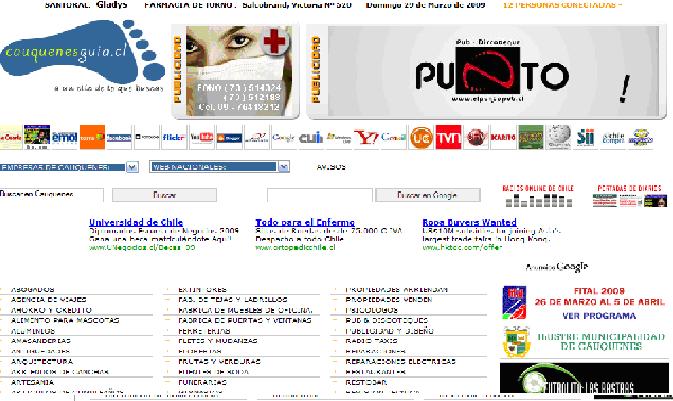673x401 pixels.
Task: Open the Reparaciones Electricas category
Action: 400,362
